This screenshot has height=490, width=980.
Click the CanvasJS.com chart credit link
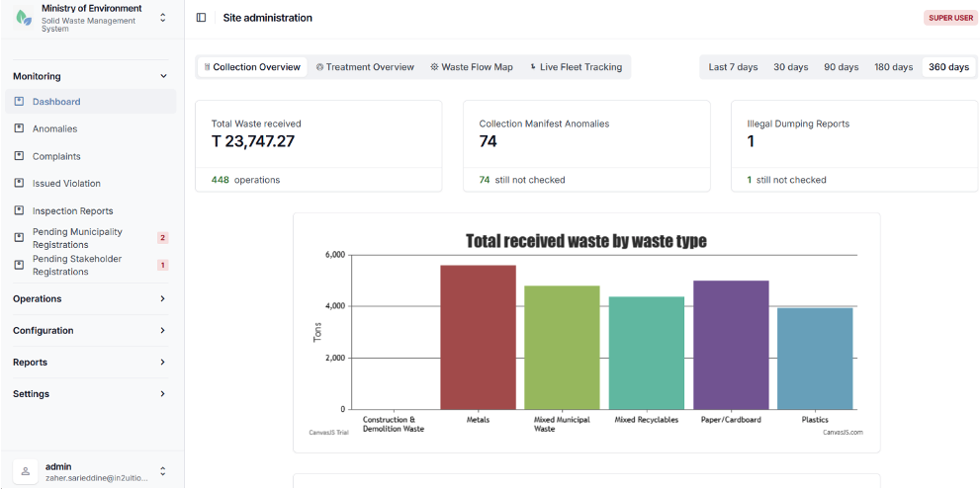(x=843, y=432)
